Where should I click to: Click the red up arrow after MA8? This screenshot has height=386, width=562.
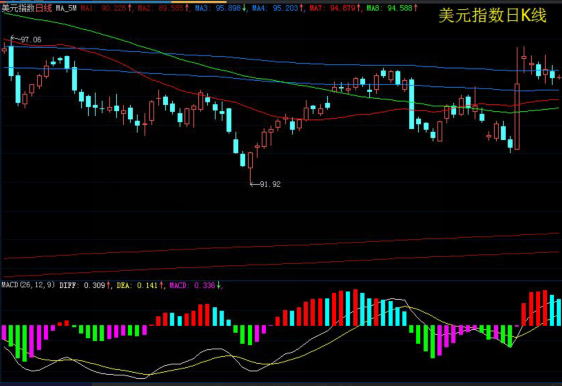coord(416,8)
